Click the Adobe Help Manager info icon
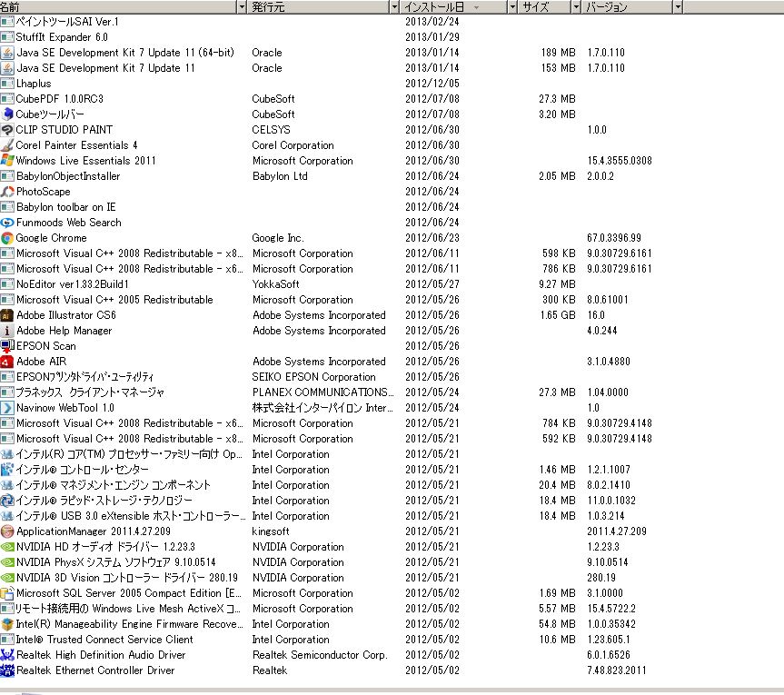Screen dimensions: 784x695 tap(7, 331)
